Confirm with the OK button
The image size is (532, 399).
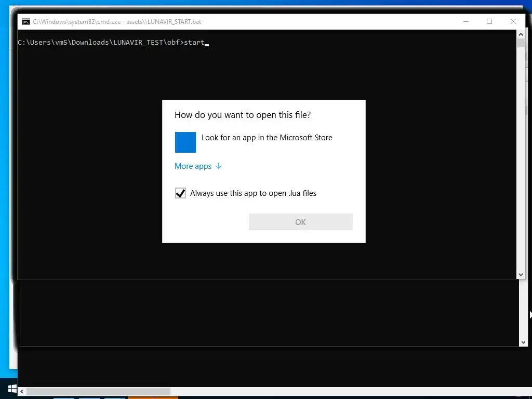click(301, 222)
